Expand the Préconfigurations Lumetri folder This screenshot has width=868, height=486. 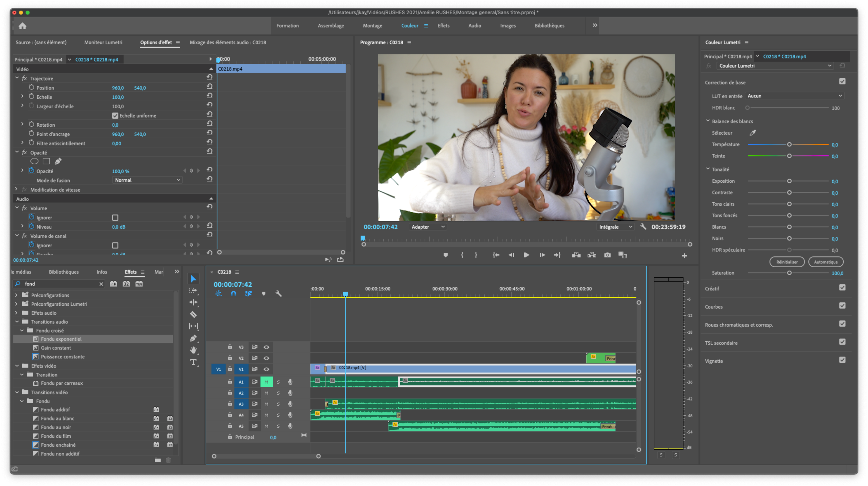coord(16,304)
